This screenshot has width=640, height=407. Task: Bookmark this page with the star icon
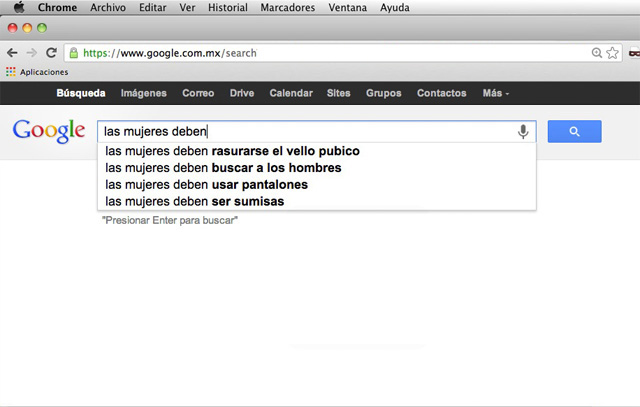(x=612, y=53)
